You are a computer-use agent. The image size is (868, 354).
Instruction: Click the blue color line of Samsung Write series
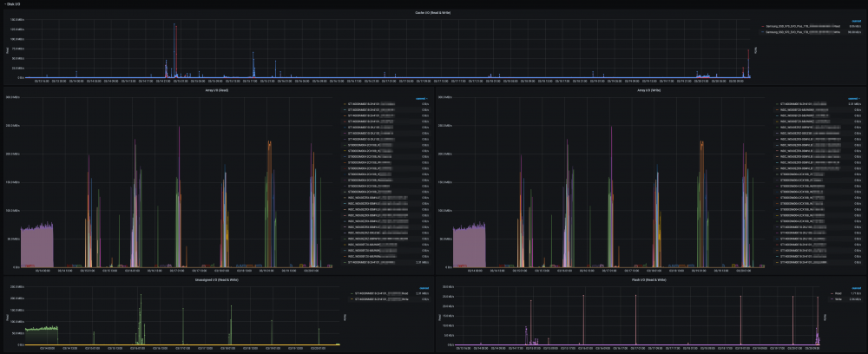coord(763,32)
